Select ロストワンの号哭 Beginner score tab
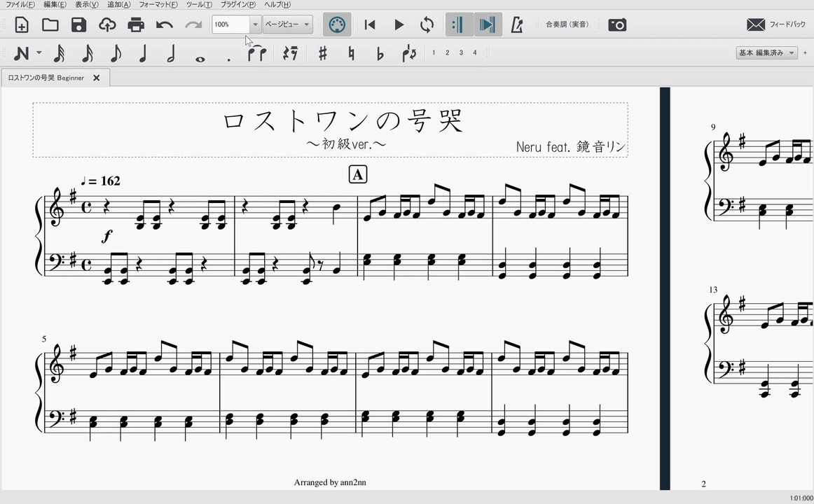Image resolution: width=814 pixels, height=504 pixels. tap(46, 78)
